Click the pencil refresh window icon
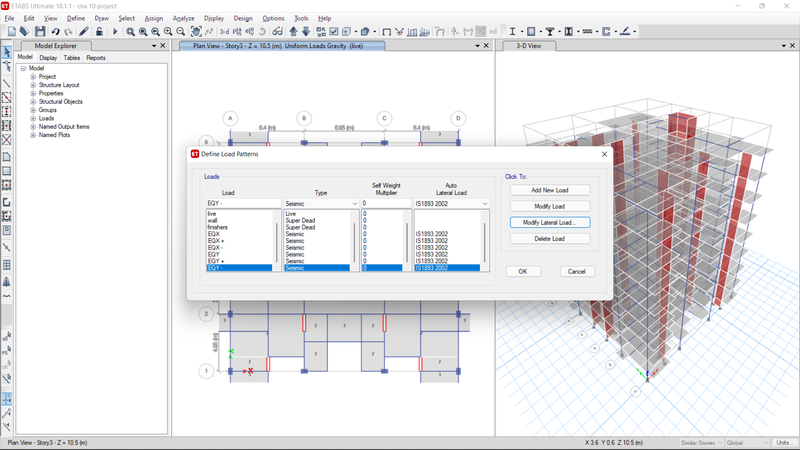 pyautogui.click(x=84, y=32)
